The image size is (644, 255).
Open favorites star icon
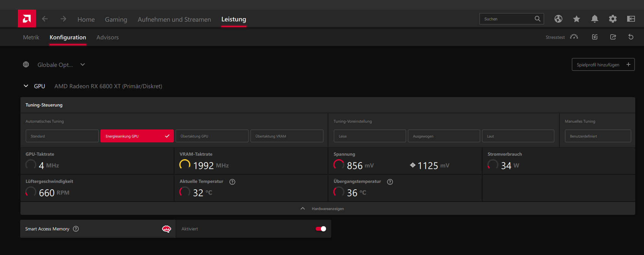[576, 19]
